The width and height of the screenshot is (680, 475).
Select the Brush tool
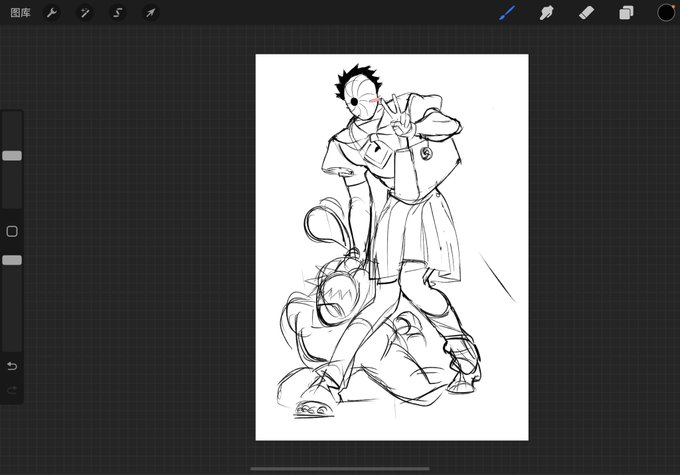click(507, 13)
